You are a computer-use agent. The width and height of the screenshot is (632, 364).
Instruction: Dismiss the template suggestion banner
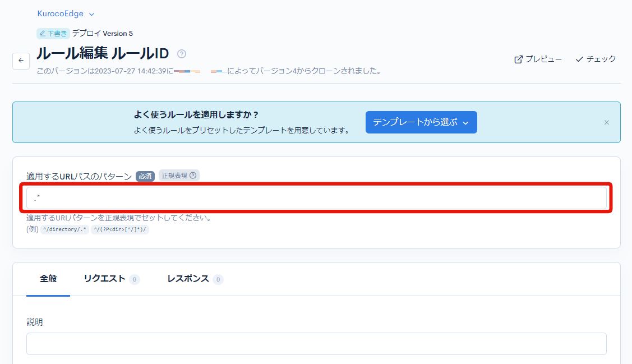[x=607, y=122]
